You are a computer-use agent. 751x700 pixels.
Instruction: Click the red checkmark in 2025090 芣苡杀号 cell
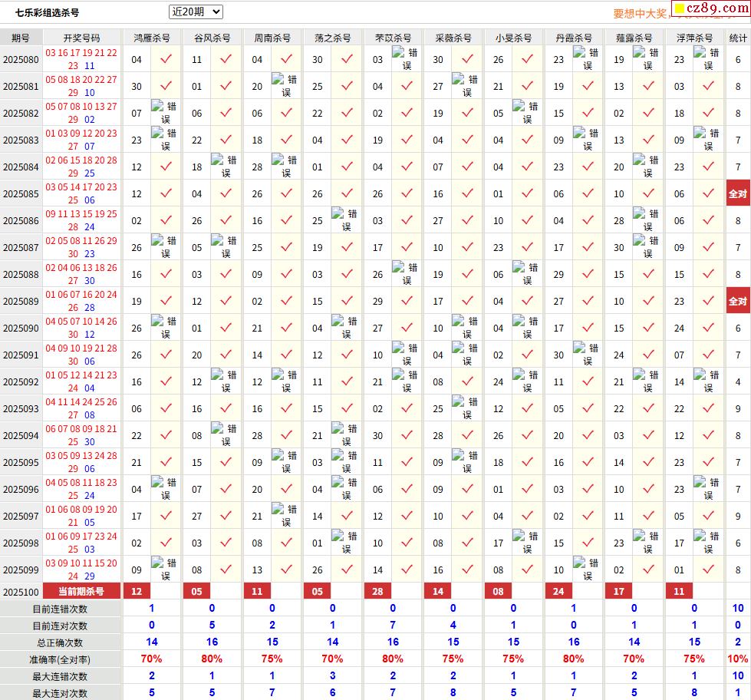coord(407,327)
